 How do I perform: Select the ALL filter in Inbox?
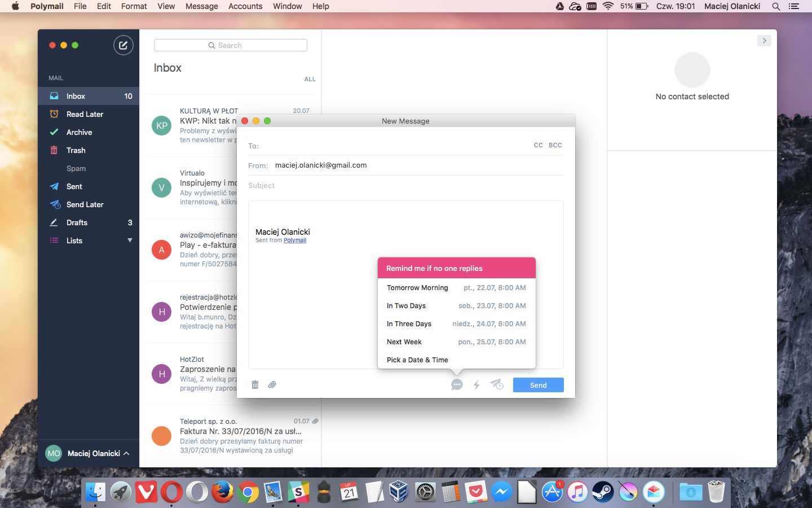pos(310,79)
